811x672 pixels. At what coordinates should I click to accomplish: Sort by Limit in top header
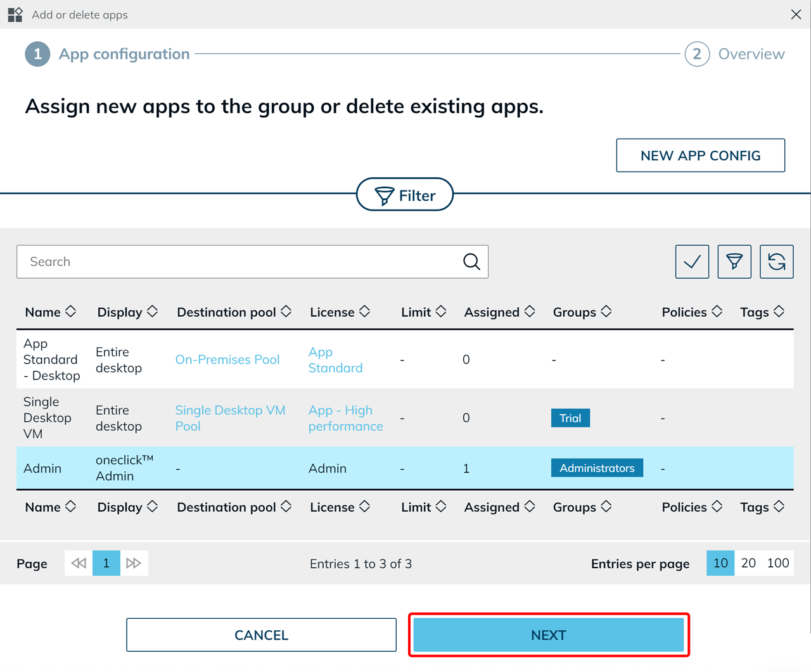pyautogui.click(x=424, y=312)
